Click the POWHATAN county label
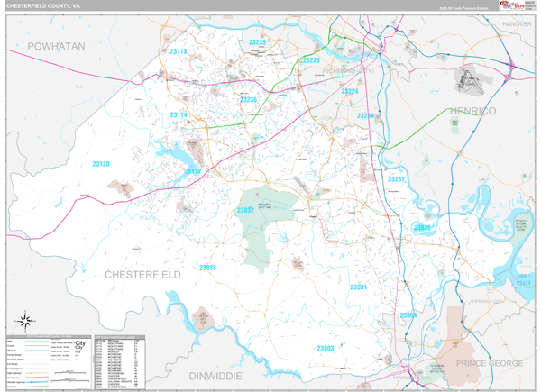Viewport: 541px width, 392px height. tap(56, 45)
